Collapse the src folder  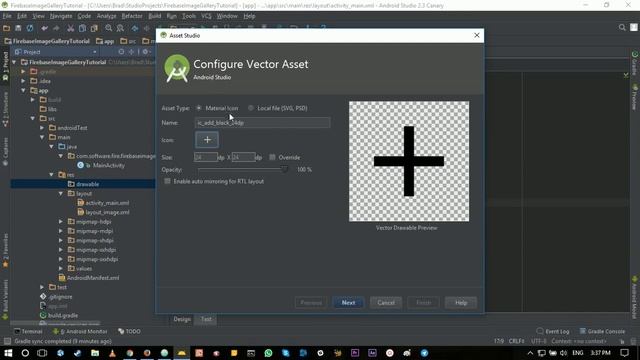tap(33, 118)
